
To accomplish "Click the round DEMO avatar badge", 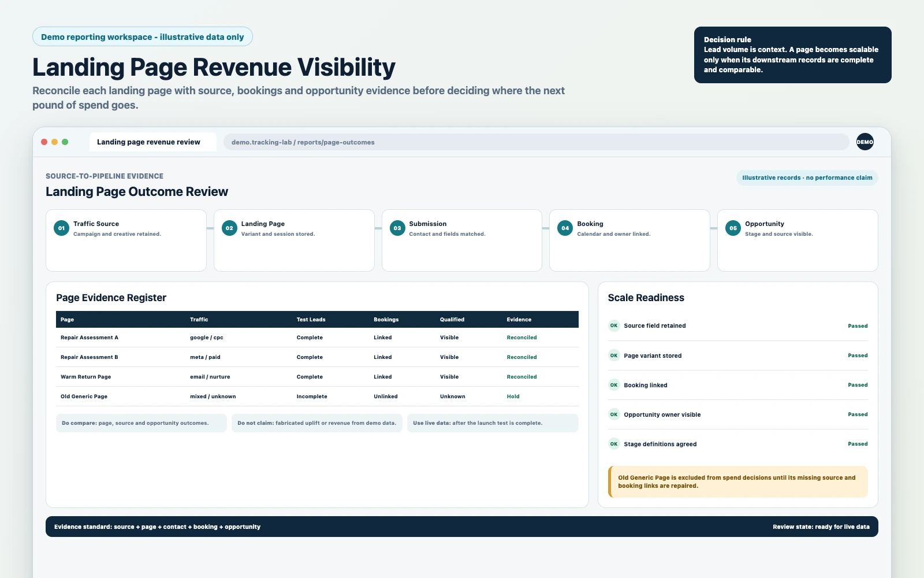I will point(865,142).
